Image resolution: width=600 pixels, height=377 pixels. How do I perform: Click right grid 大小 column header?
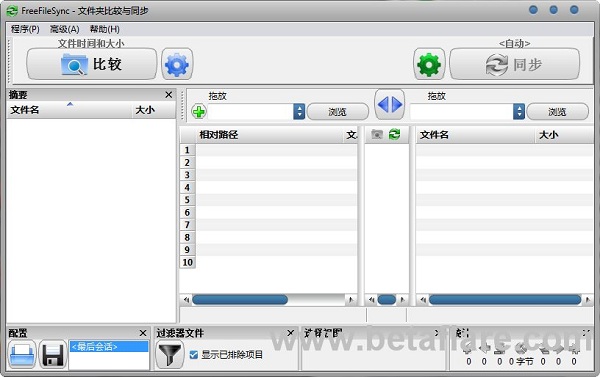click(x=564, y=135)
